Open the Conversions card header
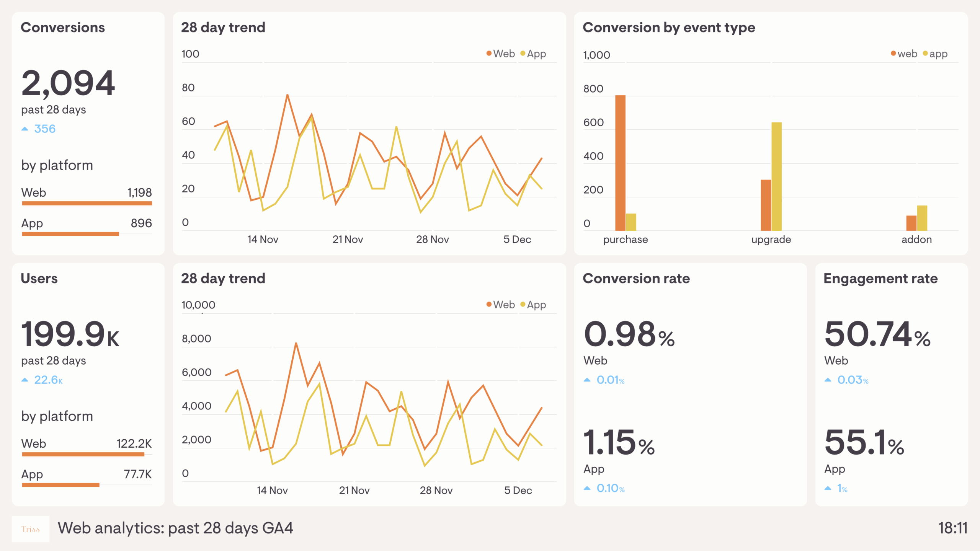The width and height of the screenshot is (980, 551). (63, 27)
